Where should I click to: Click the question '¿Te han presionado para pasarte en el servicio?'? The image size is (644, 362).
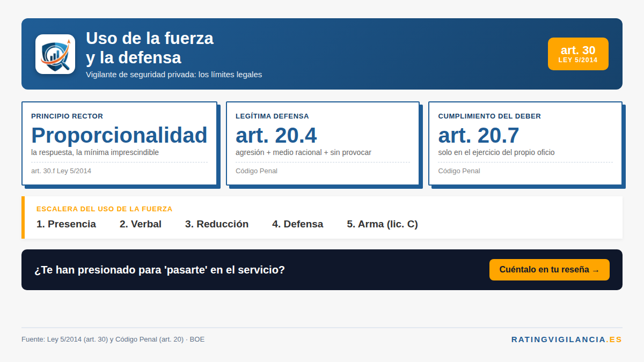pyautogui.click(x=159, y=270)
